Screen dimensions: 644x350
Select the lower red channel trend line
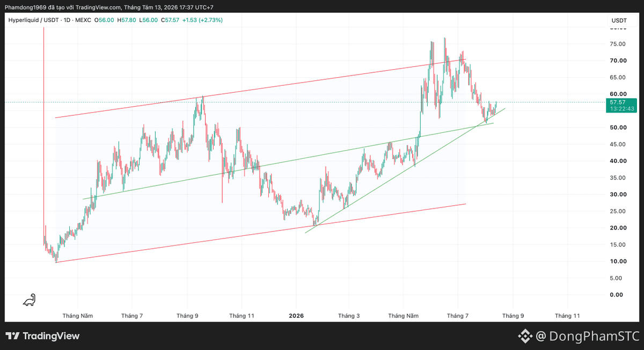260,233
